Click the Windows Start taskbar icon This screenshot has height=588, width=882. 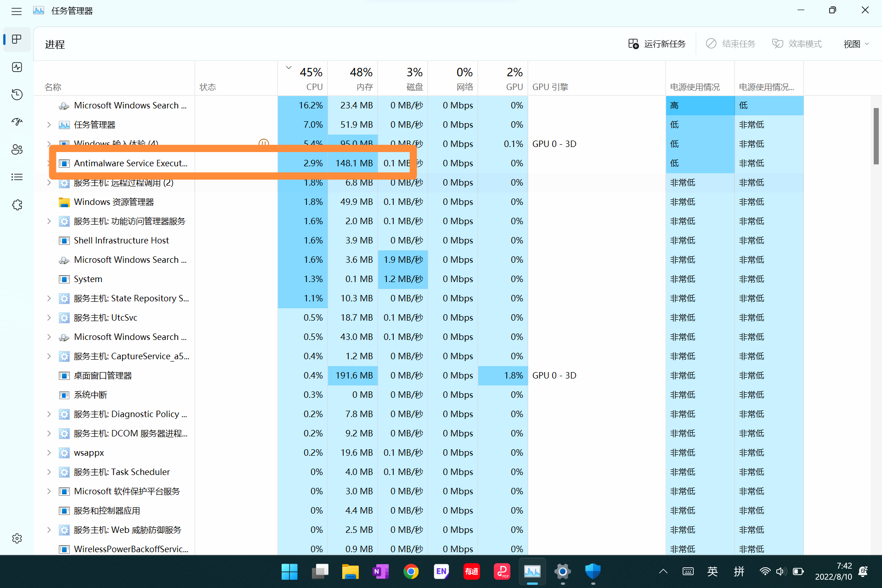pos(289,571)
